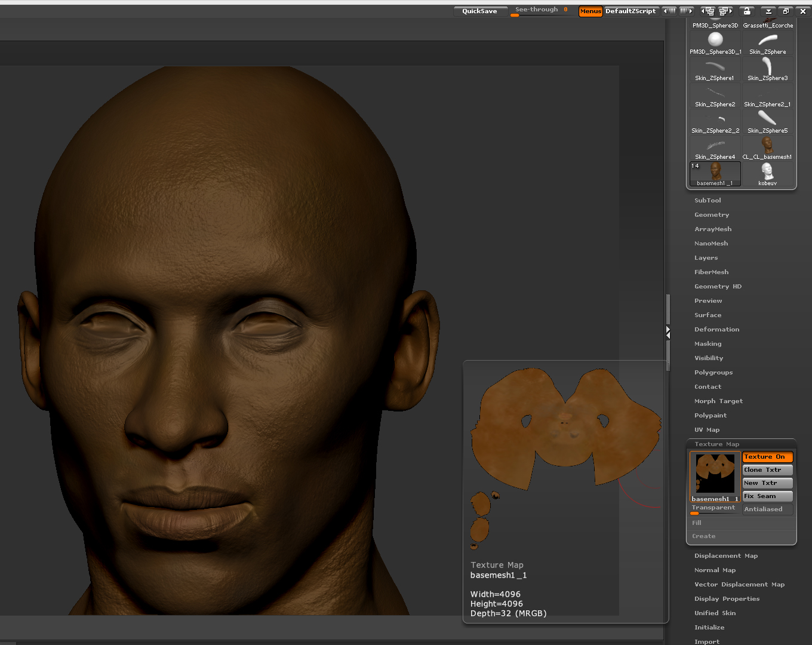
Task: Toggle the Menus button in the top bar
Action: 590,11
